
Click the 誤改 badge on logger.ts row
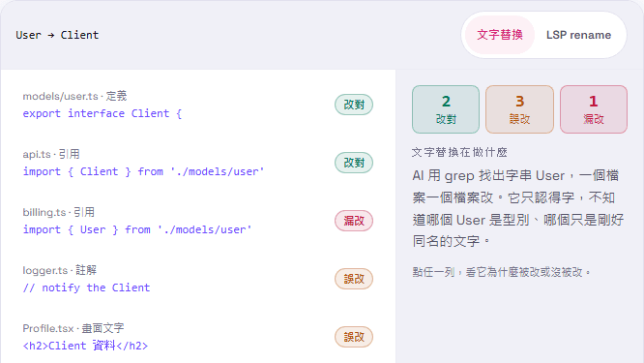coord(354,279)
